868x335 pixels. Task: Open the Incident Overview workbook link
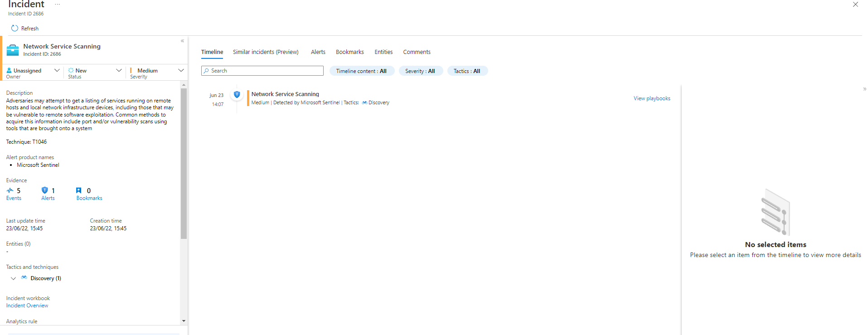coord(27,306)
